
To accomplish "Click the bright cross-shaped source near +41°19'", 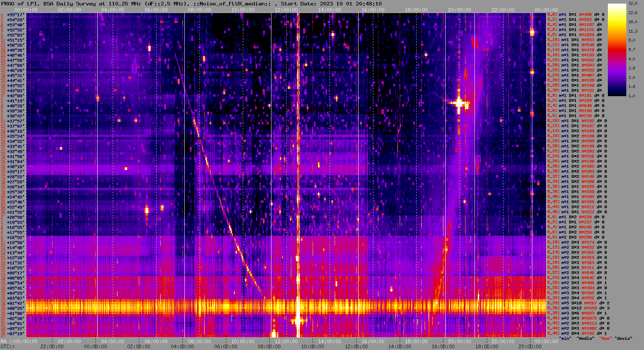I will click(x=459, y=103).
